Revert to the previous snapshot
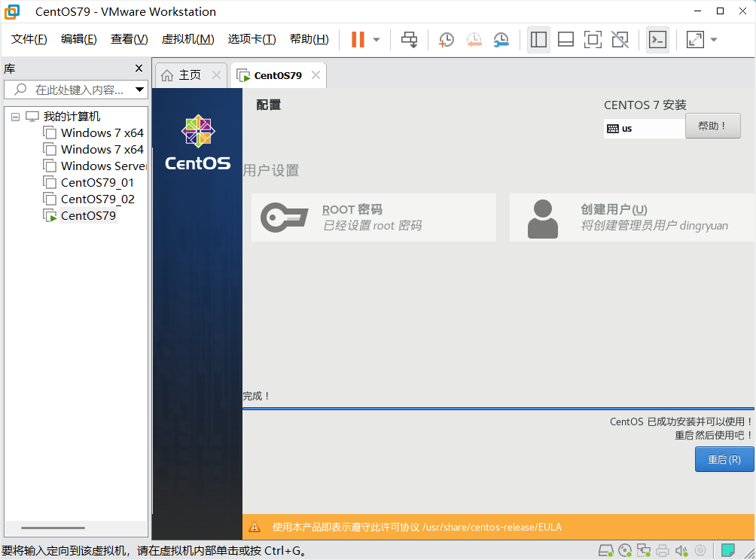Screen dimensions: 756x560 [x=474, y=40]
